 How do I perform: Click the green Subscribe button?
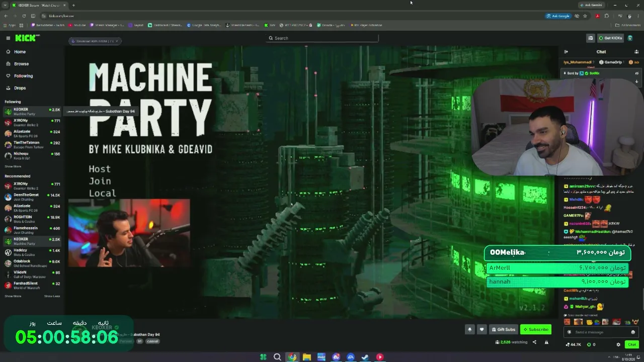pyautogui.click(x=536, y=329)
